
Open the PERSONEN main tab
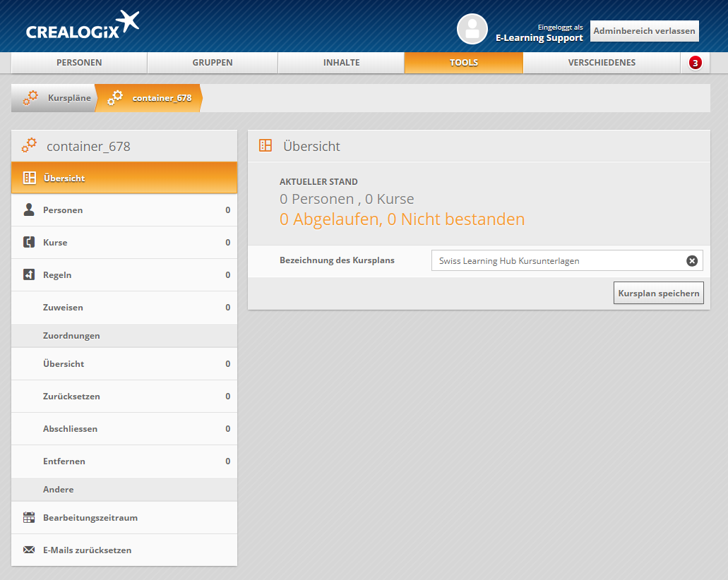pos(79,63)
